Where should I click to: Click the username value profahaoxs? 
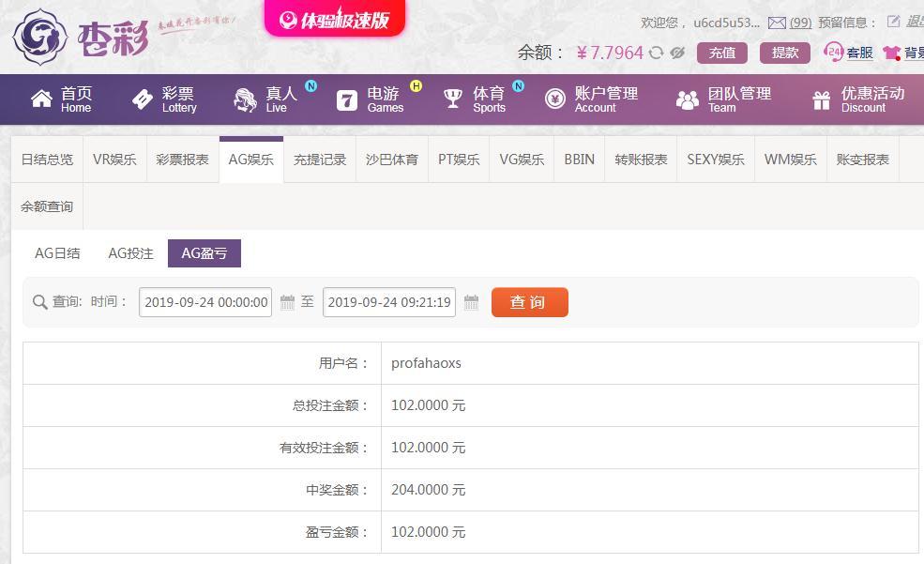tap(426, 363)
